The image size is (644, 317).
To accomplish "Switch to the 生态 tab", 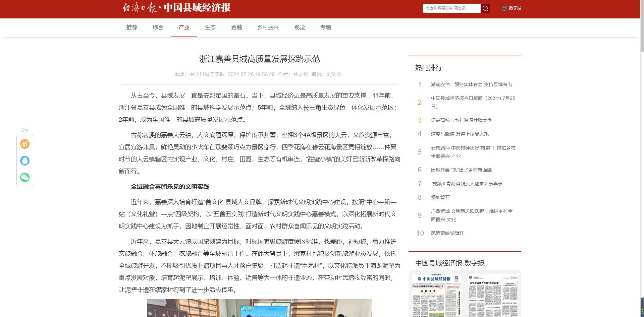I will coord(210,27).
